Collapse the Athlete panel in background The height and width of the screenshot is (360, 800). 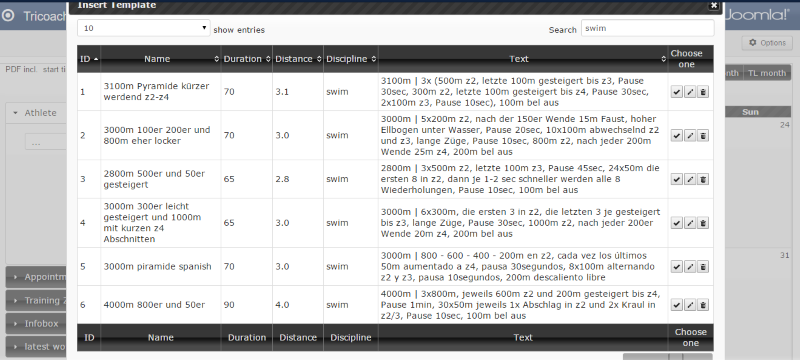coord(36,113)
